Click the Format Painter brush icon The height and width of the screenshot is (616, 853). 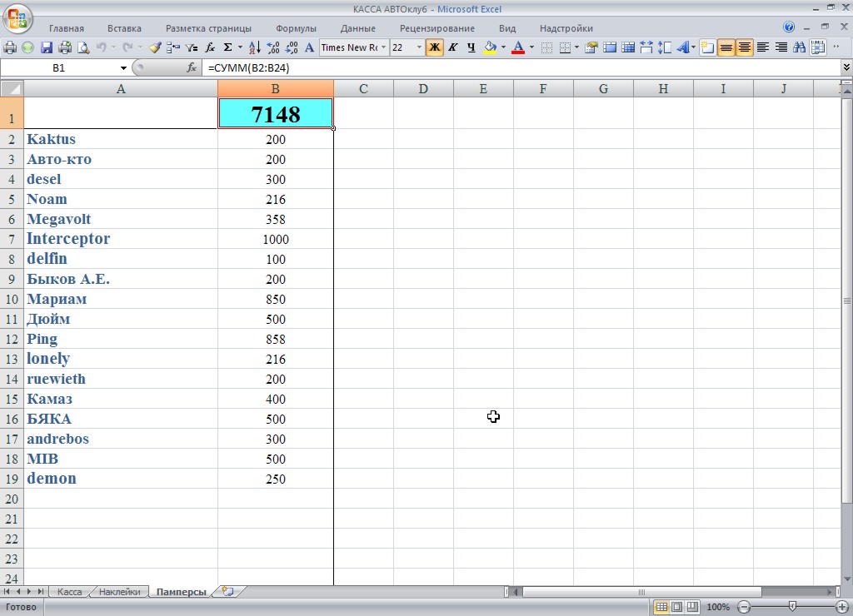(155, 47)
